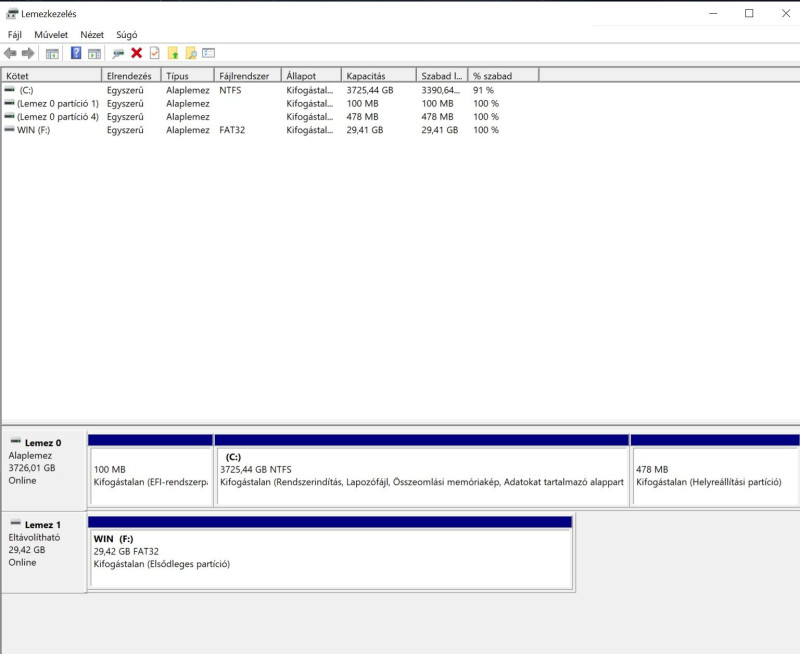Open the Súgó menu
The image size is (800, 654).
[127, 35]
